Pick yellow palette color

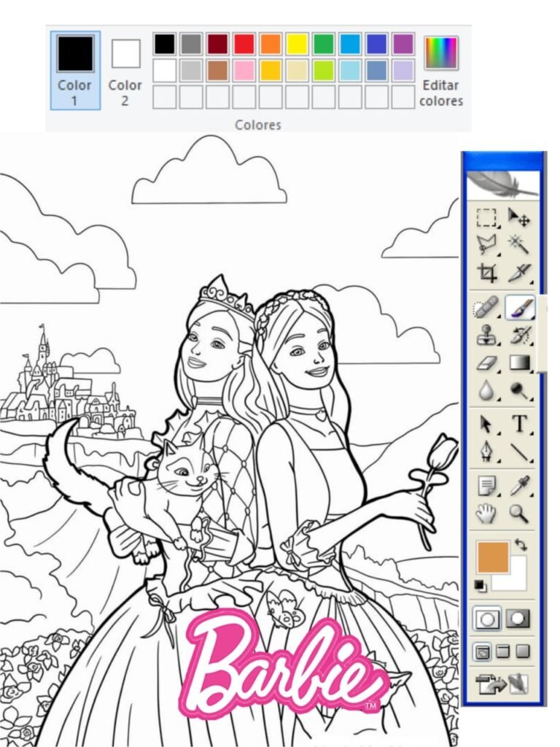coord(297,44)
